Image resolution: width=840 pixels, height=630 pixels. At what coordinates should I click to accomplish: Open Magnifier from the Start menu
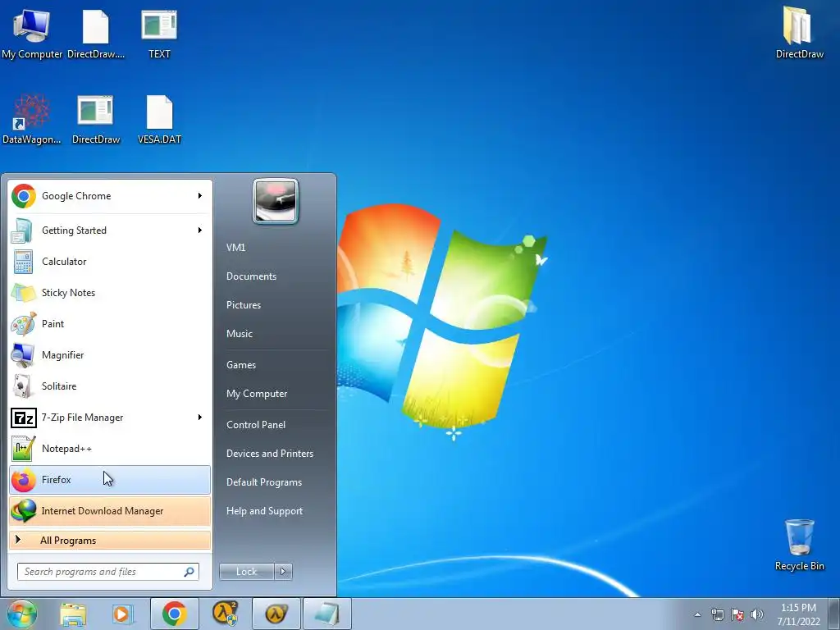tap(110, 354)
